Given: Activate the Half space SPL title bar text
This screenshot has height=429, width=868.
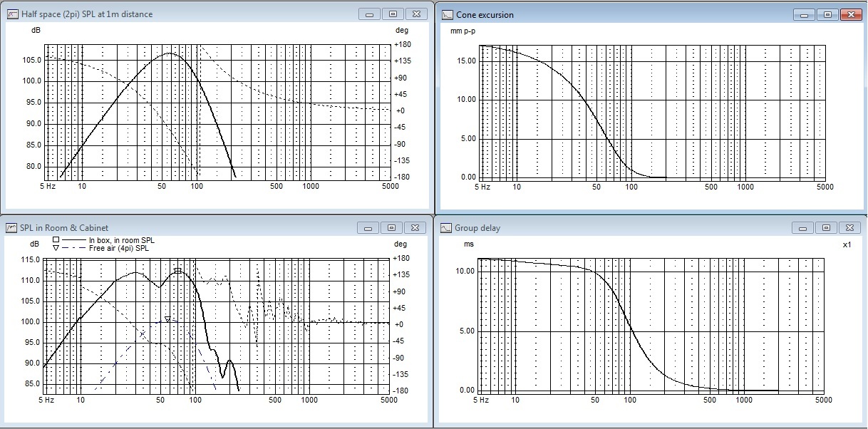Looking at the screenshot, I should (x=87, y=14).
